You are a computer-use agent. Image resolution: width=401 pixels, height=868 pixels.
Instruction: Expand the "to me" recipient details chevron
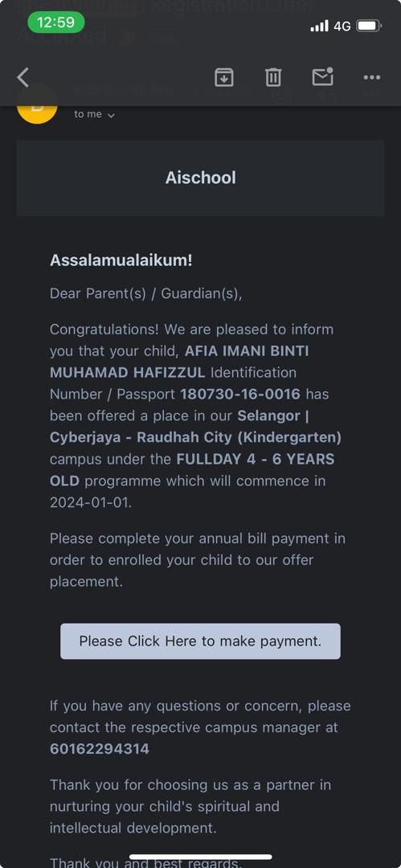point(111,115)
